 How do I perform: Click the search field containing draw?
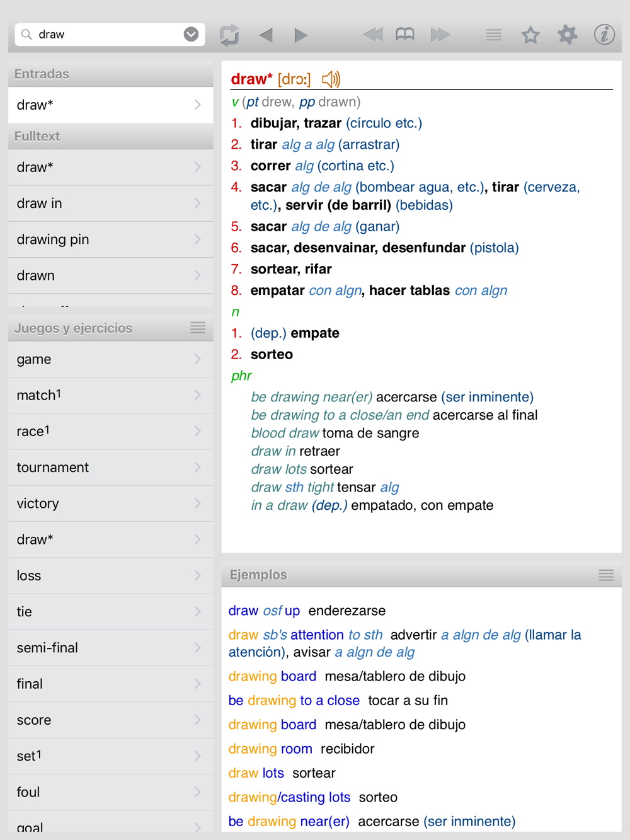pyautogui.click(x=109, y=35)
